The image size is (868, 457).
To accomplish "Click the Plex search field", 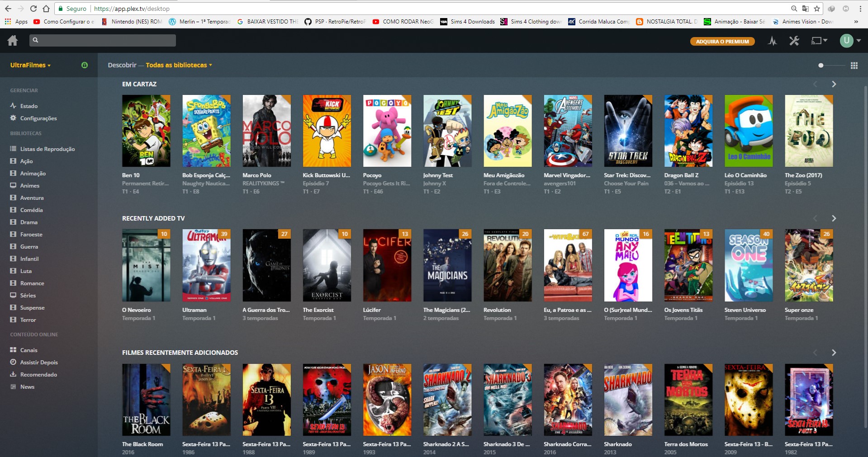I will click(x=103, y=40).
